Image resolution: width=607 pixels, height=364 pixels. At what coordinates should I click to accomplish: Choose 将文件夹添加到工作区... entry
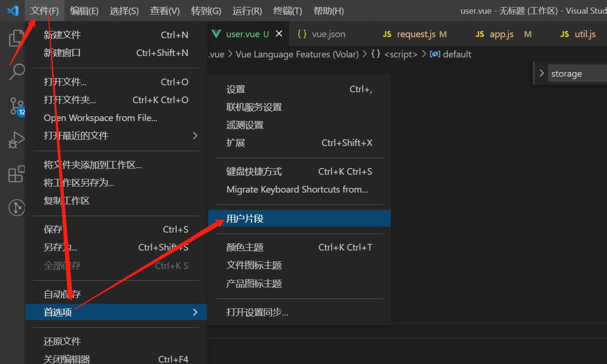pyautogui.click(x=116, y=165)
